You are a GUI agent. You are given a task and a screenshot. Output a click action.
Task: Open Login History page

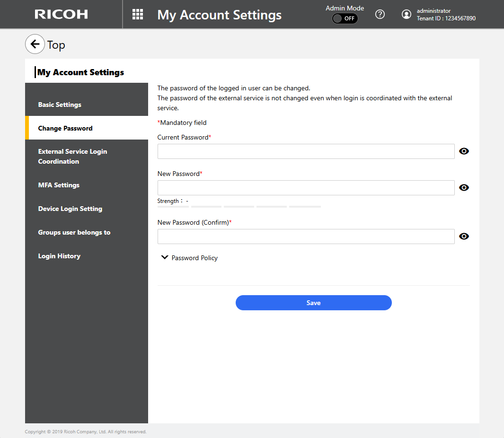pyautogui.click(x=59, y=256)
